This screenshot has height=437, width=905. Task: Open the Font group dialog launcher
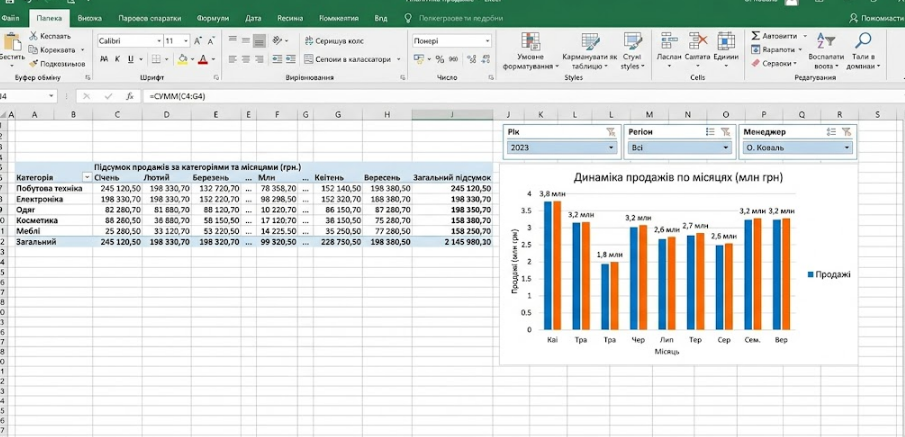(216, 77)
